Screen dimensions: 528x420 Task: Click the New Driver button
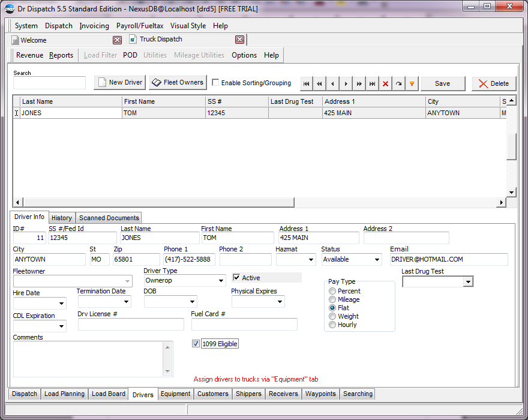pos(120,83)
